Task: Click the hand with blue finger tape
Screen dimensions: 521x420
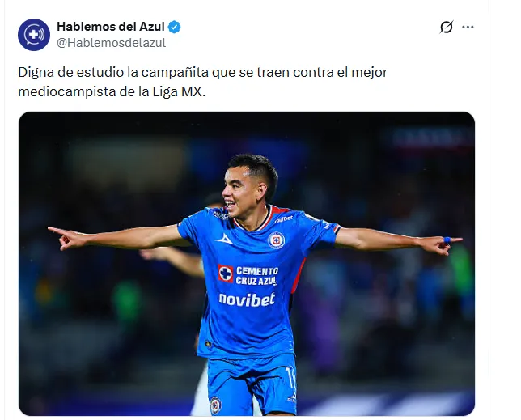Action: 445,244
